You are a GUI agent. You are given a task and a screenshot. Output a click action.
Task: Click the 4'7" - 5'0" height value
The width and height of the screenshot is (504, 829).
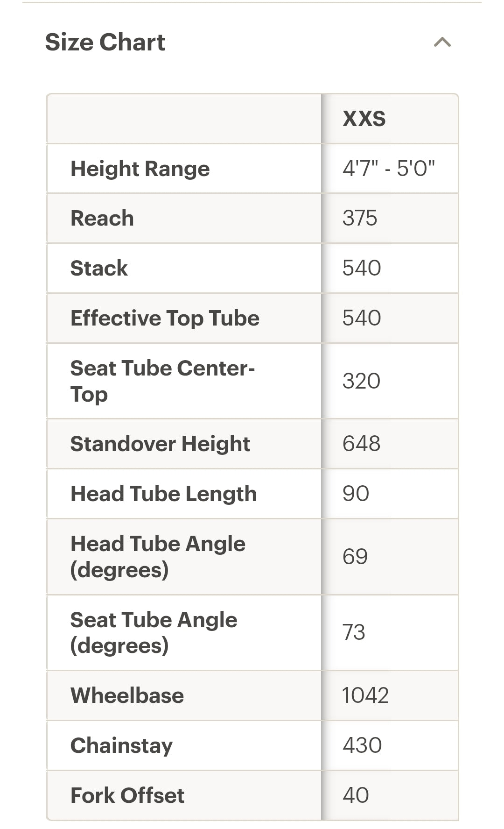click(388, 169)
